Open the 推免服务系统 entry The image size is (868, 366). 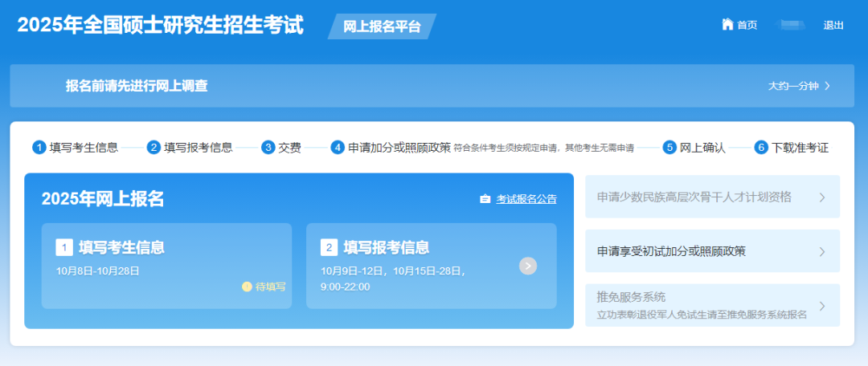point(712,305)
